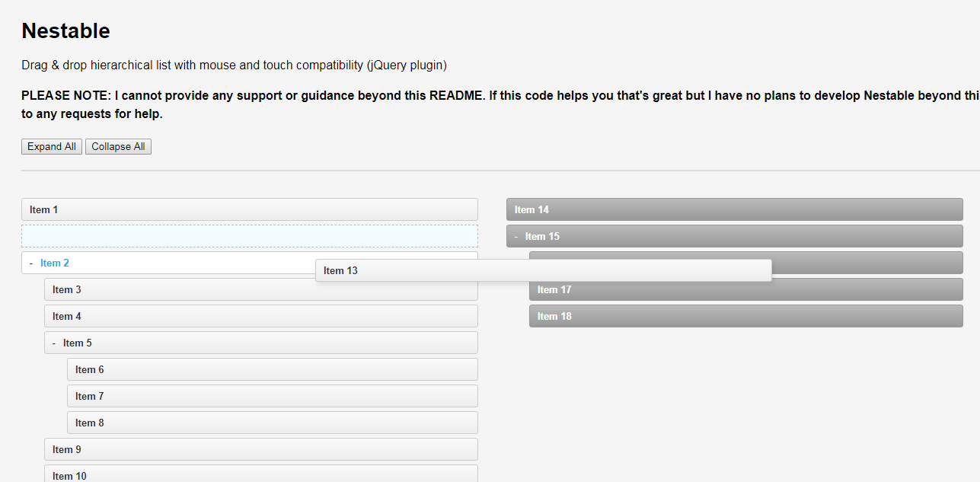Select the Item 6 row
The width and height of the screenshot is (980, 482).
(273, 369)
